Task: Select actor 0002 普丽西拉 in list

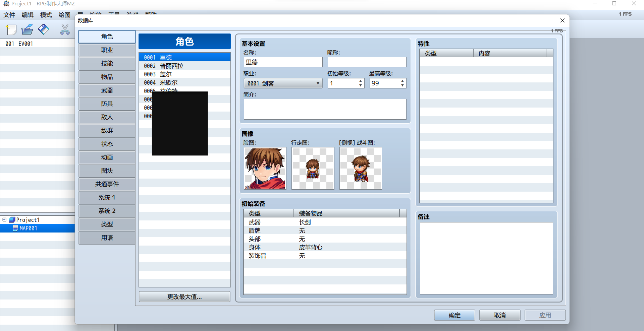Action: pos(184,66)
